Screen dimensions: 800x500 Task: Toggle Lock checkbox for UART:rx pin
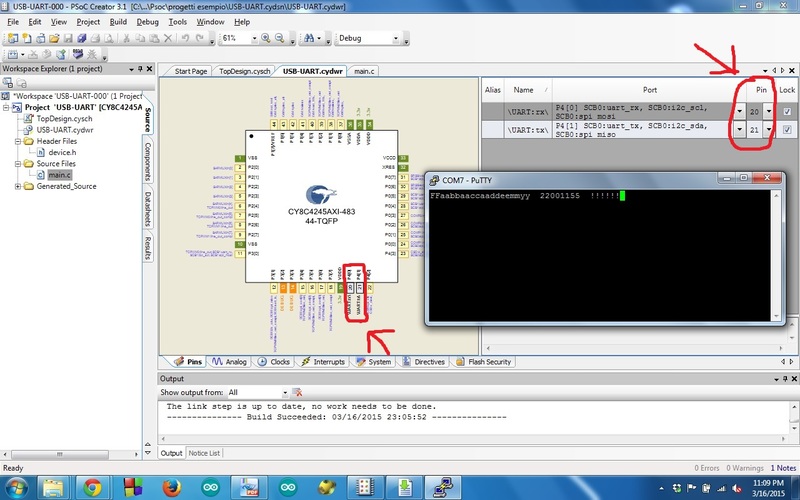click(x=787, y=111)
